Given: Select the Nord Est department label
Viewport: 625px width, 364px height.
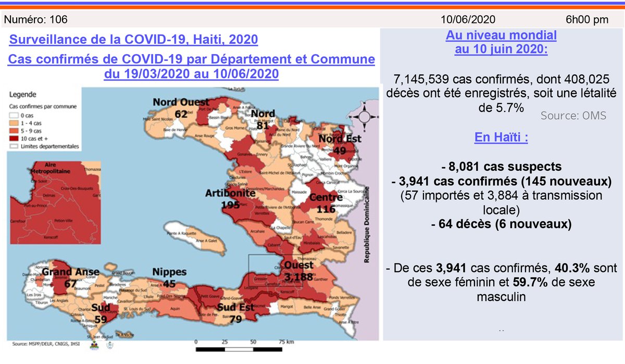Looking at the screenshot, I should pos(340,140).
